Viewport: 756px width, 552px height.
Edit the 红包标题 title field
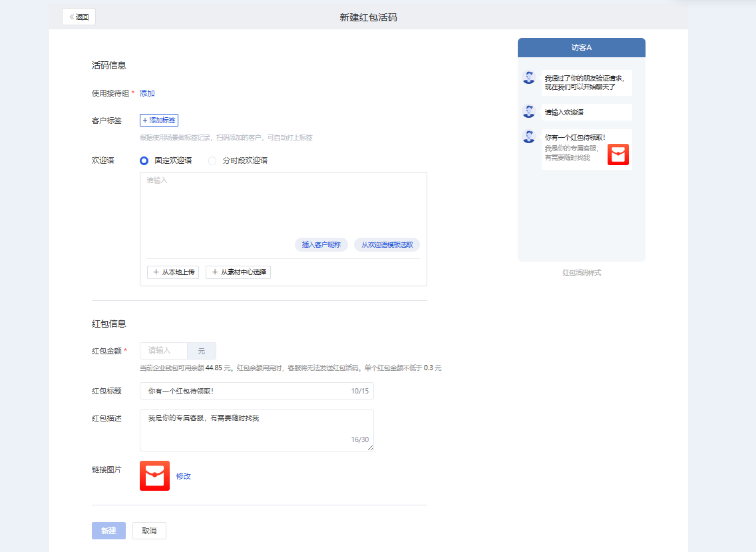[x=256, y=391]
